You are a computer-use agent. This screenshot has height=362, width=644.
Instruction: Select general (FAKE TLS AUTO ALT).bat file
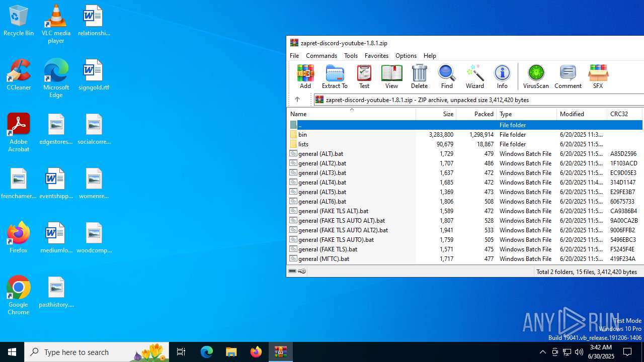(465, 221)
